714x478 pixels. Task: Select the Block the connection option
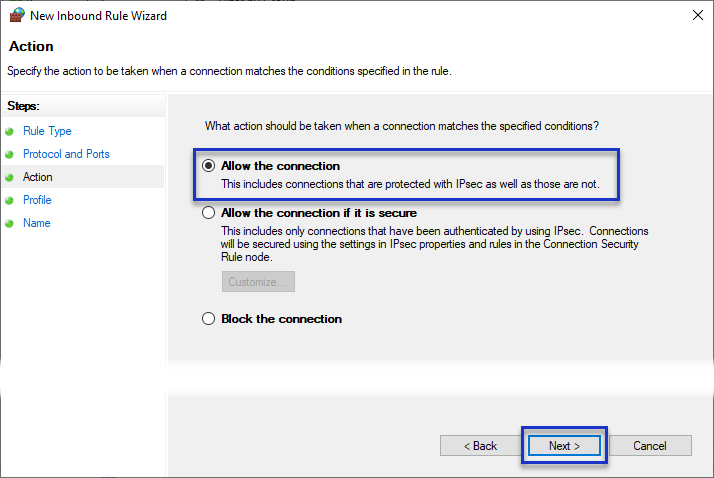coord(209,319)
